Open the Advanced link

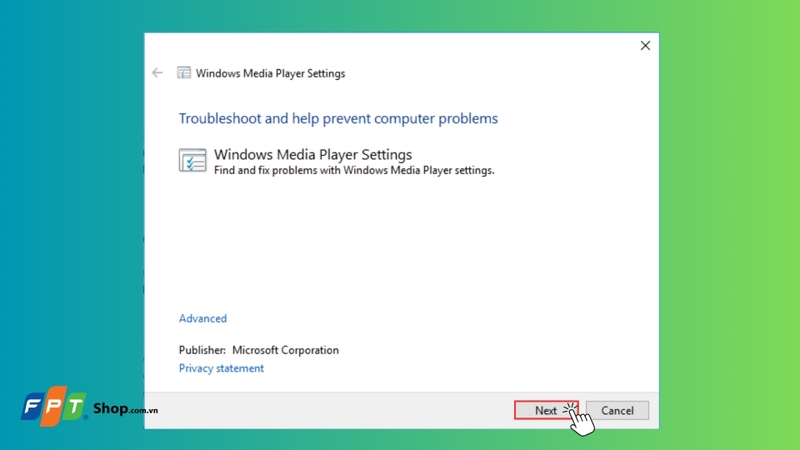pyautogui.click(x=203, y=318)
